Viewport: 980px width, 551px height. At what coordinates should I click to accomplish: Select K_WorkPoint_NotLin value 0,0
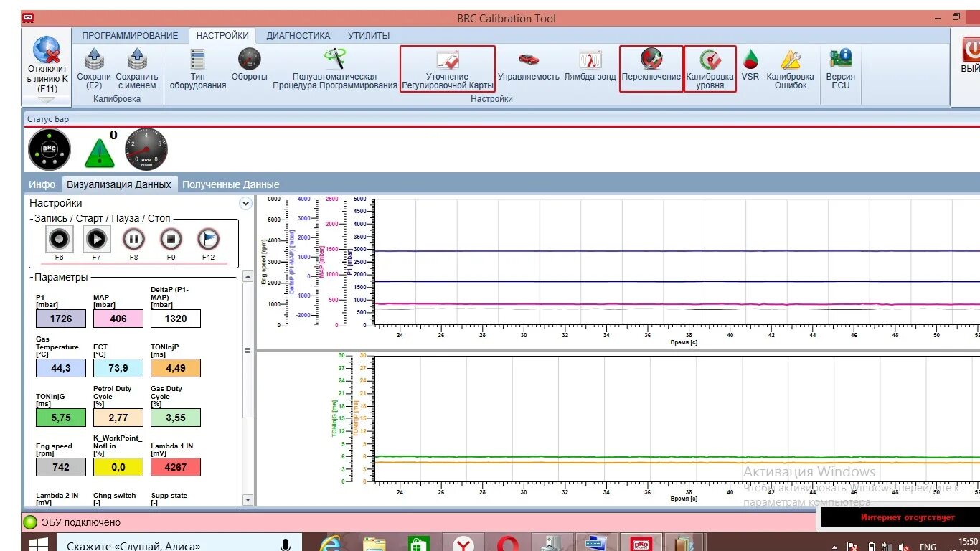pyautogui.click(x=118, y=467)
